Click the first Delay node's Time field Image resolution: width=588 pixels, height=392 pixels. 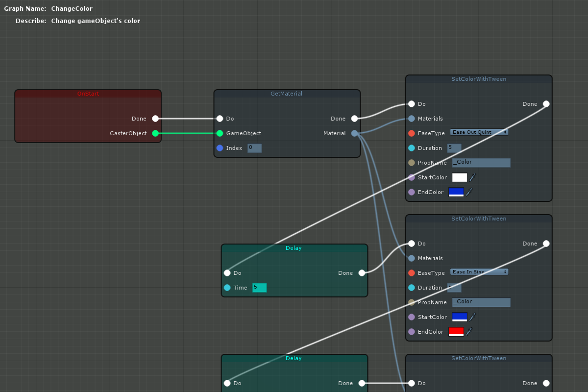click(259, 288)
